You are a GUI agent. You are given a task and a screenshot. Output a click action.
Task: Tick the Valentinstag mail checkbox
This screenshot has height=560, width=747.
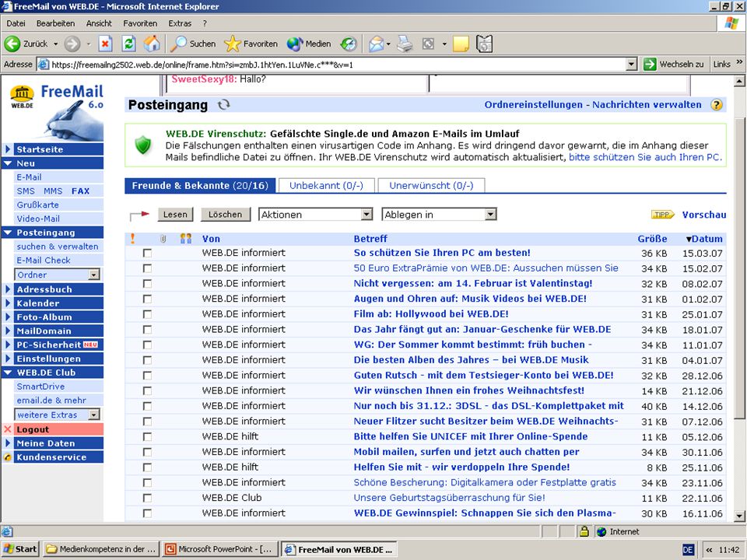tap(147, 283)
